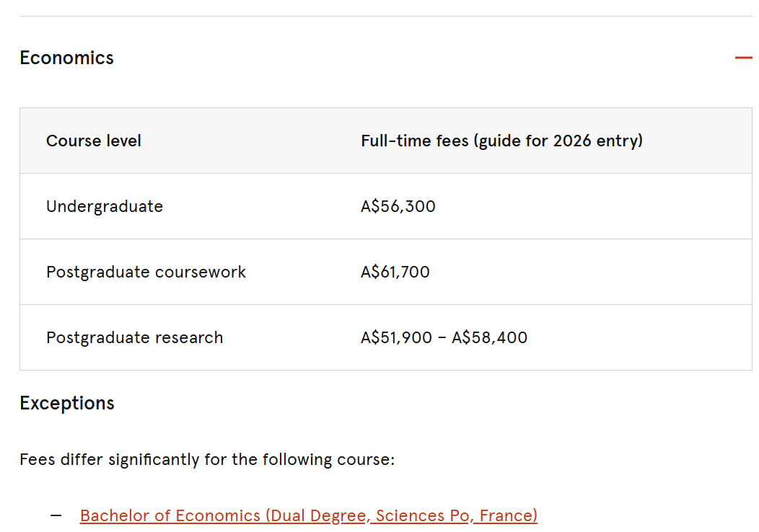Collapse the Economics section with minus icon
This screenshot has height=532, width=759.
coord(743,58)
